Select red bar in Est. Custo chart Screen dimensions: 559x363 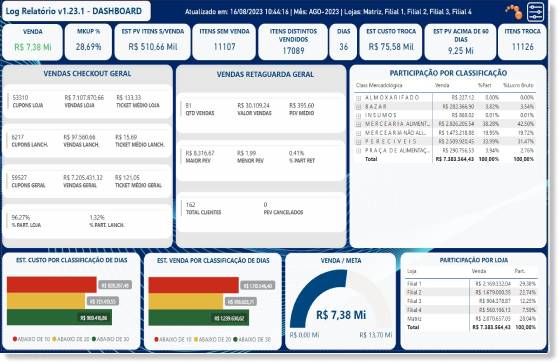[52, 285]
